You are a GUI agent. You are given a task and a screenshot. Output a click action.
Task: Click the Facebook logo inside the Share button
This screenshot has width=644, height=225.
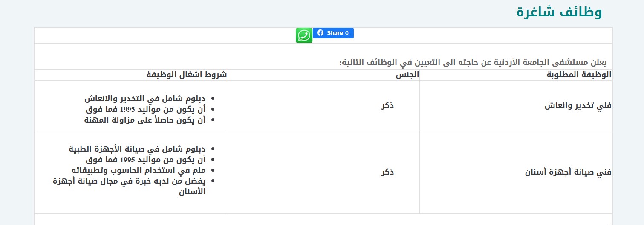pos(320,33)
